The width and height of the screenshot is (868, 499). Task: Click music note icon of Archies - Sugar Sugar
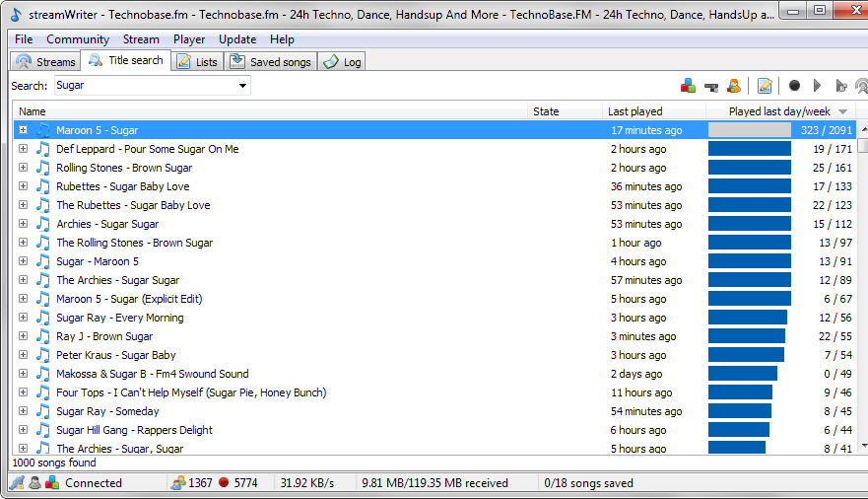43,224
